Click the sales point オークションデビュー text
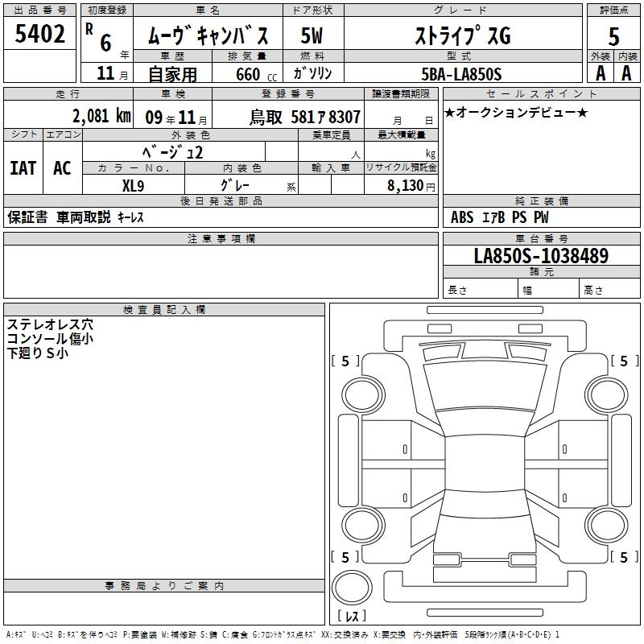The height and width of the screenshot is (644, 644). pos(516,112)
